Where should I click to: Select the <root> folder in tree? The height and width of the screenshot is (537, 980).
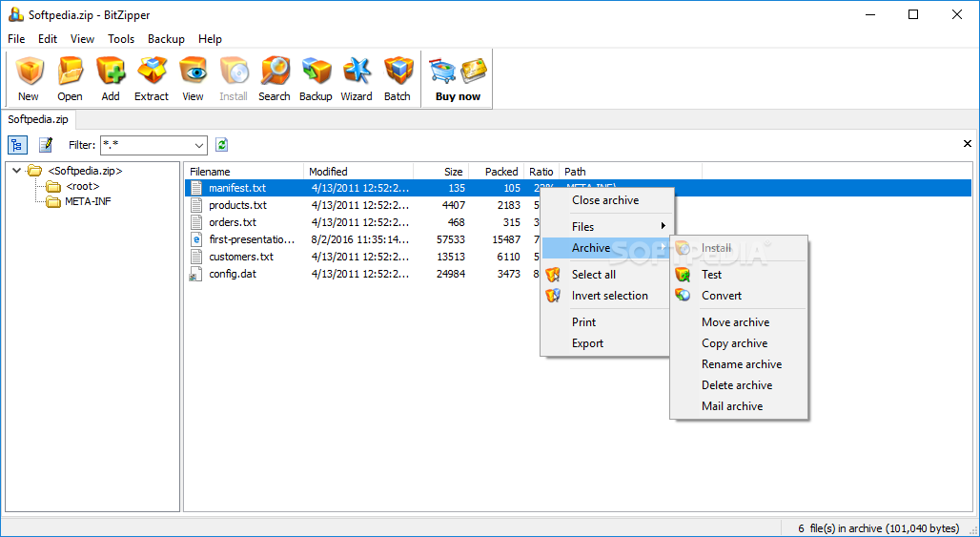tap(83, 186)
